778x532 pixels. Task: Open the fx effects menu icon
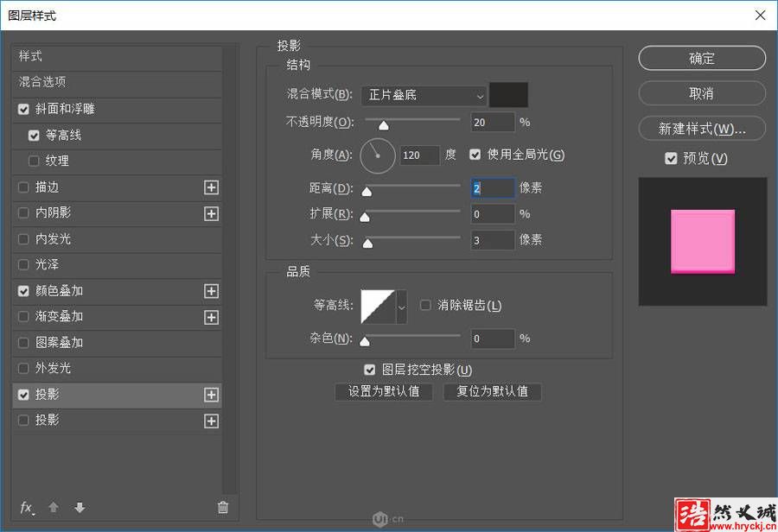coord(27,508)
